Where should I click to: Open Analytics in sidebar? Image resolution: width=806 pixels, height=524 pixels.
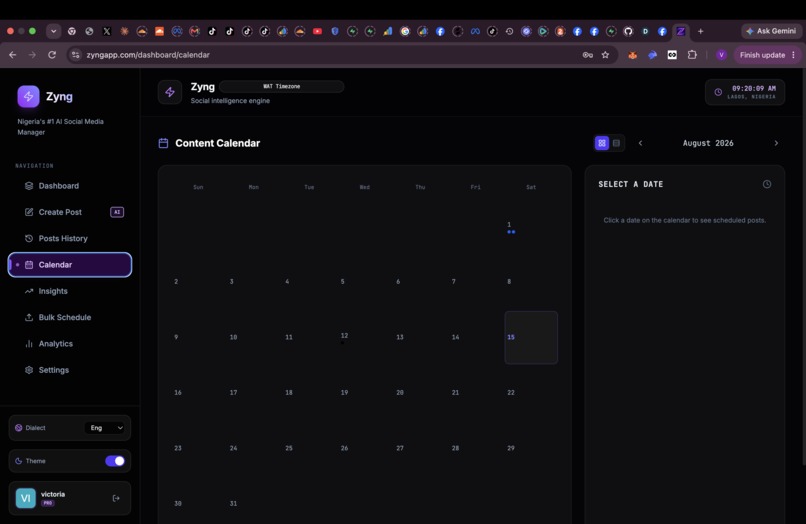coord(70,344)
